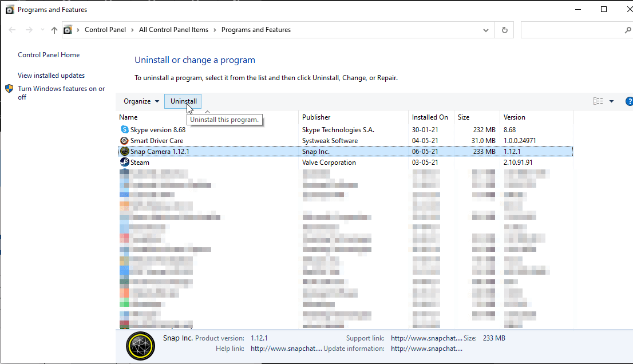633x364 pixels.
Task: Sort by the Publisher column header
Action: [x=316, y=117]
